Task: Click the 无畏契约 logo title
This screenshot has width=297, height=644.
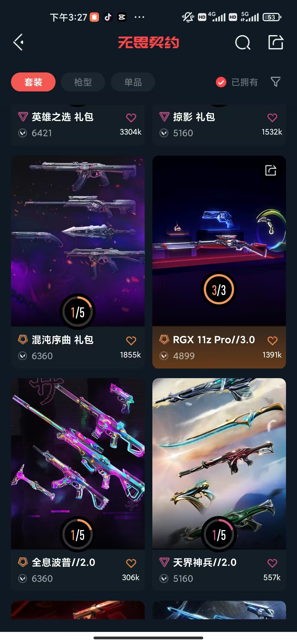Action: (148, 42)
